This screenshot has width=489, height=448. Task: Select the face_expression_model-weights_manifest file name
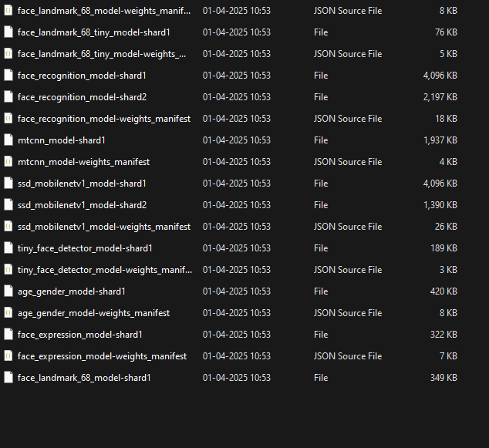pyautogui.click(x=102, y=356)
